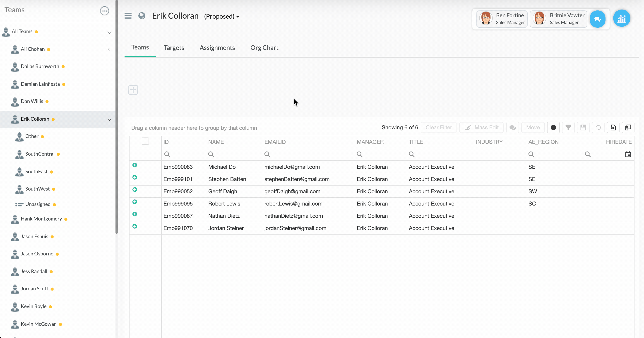Open the Org Chart tab
Screen dimensions: 644x338
click(264, 48)
